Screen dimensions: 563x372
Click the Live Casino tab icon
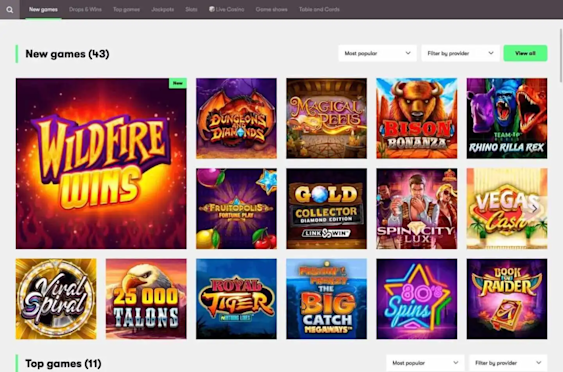coord(212,9)
